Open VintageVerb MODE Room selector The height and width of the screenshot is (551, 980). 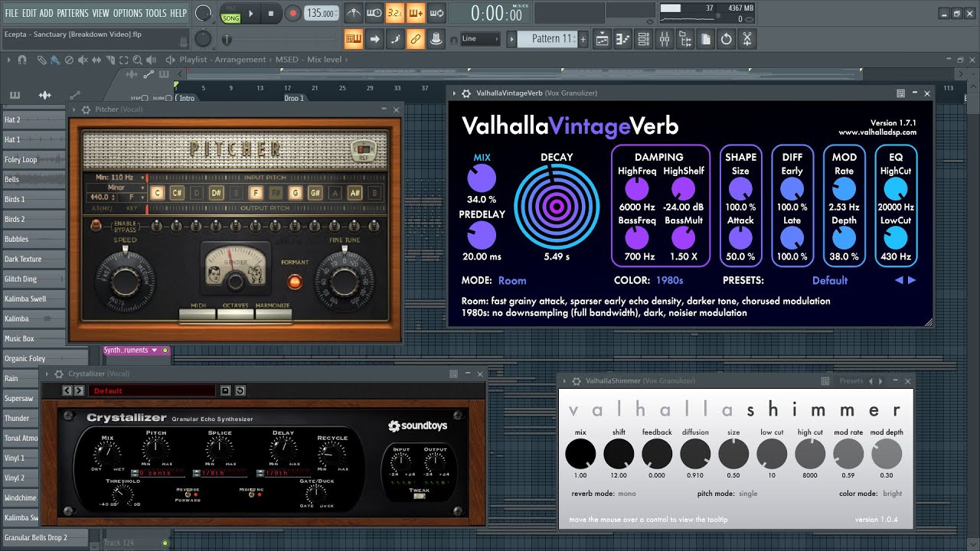[x=512, y=281]
